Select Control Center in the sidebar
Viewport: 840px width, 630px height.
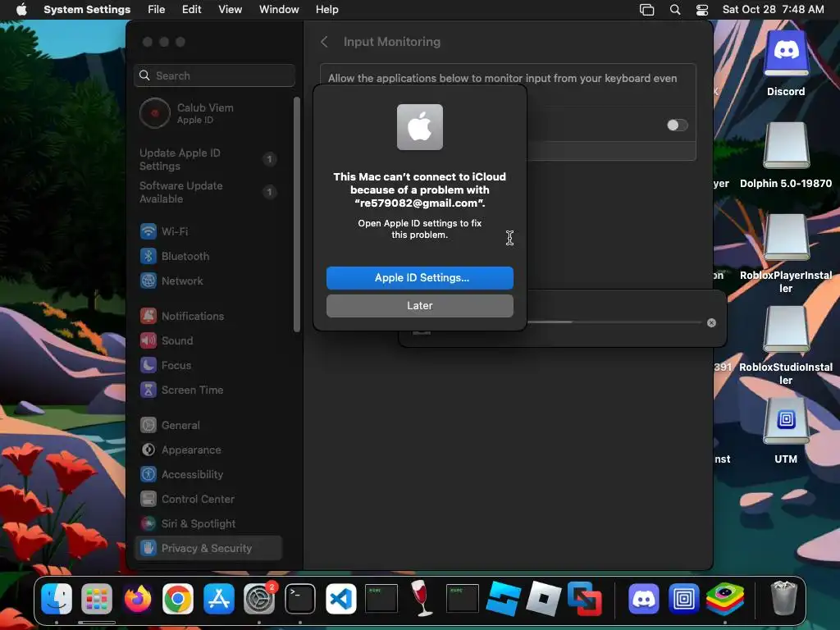[x=208, y=500]
